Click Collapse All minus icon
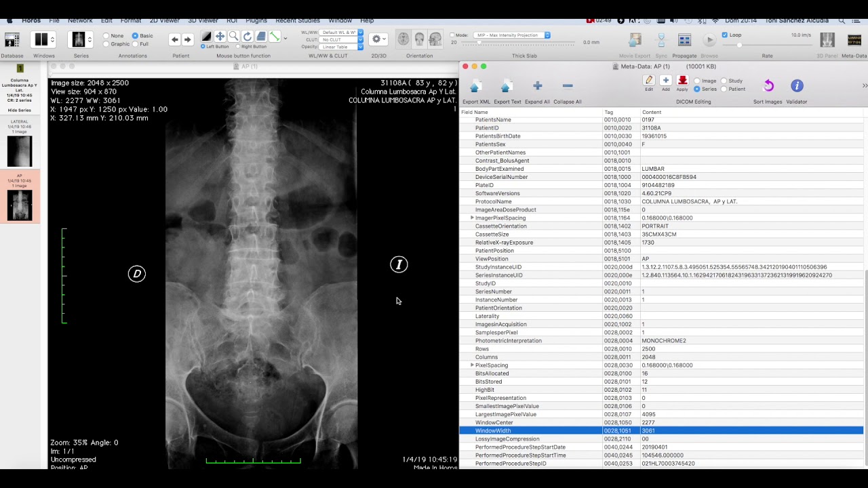The image size is (868, 488). [x=568, y=86]
